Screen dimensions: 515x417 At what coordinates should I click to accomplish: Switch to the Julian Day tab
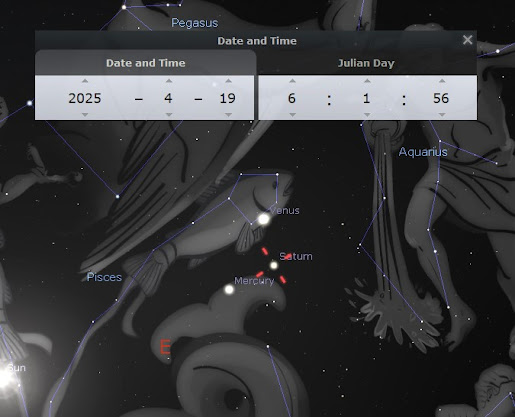coord(366,63)
